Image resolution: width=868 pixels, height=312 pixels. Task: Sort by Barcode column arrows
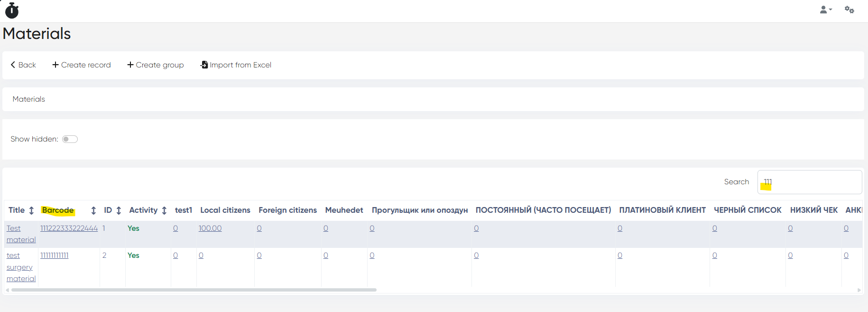pyautogui.click(x=93, y=210)
